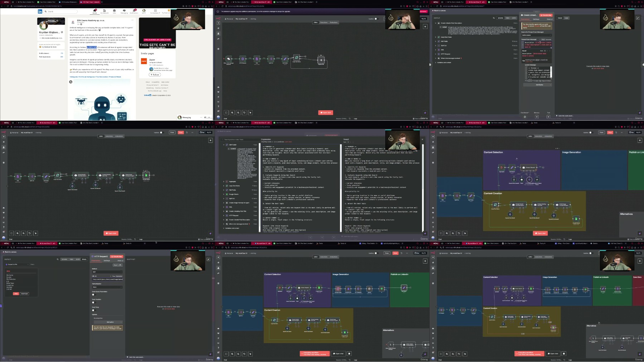Click Back to canvas in the HTTP Request2 window
This screenshot has height=362, width=644.
click(x=10, y=252)
